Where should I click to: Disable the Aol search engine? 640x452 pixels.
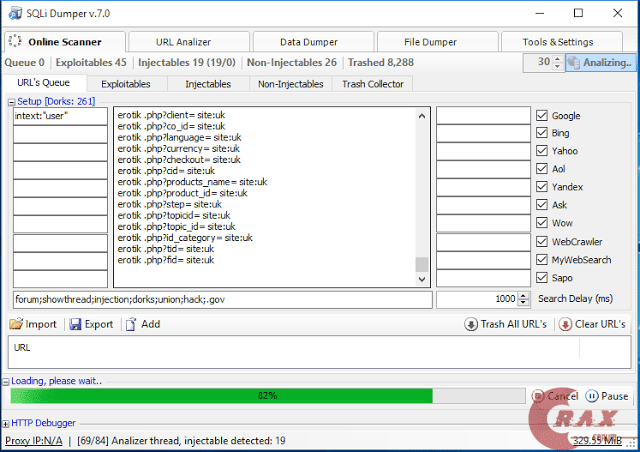click(x=542, y=169)
